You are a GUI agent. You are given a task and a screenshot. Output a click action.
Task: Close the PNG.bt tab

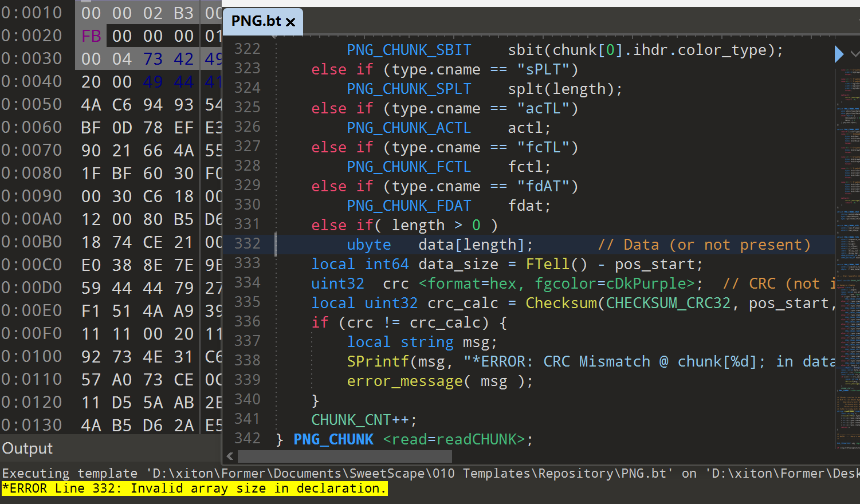[x=290, y=22]
